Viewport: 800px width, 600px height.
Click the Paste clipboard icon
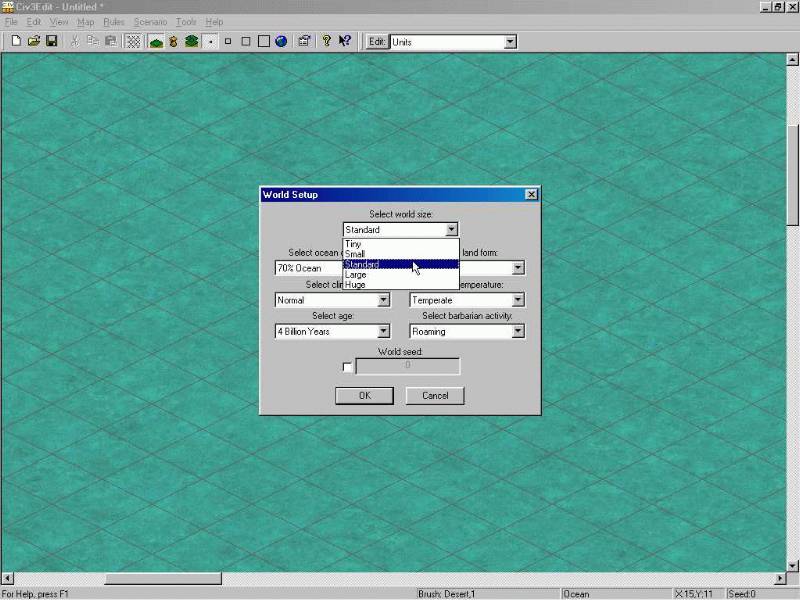pos(111,41)
